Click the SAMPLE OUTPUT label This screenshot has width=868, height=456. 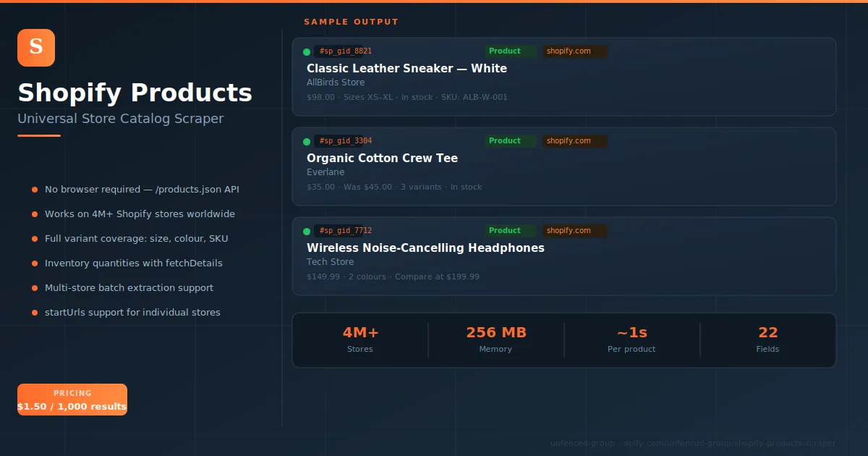click(352, 22)
